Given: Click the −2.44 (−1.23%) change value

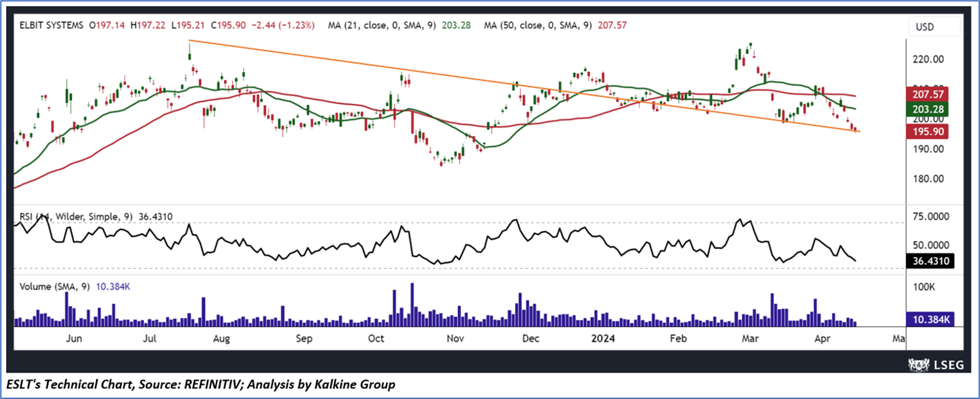Looking at the screenshot, I should 282,25.
